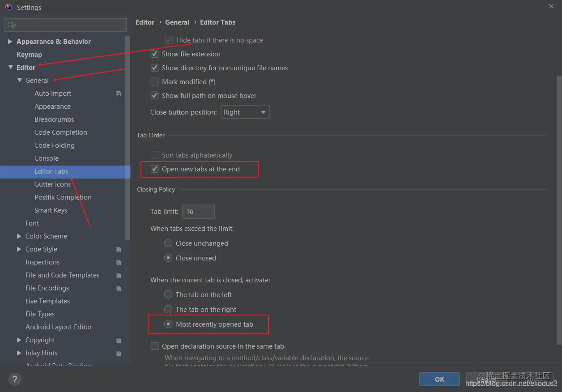Image resolution: width=562 pixels, height=392 pixels.
Task: Click the IntelliJ logo in the Settings title bar
Action: click(x=8, y=7)
